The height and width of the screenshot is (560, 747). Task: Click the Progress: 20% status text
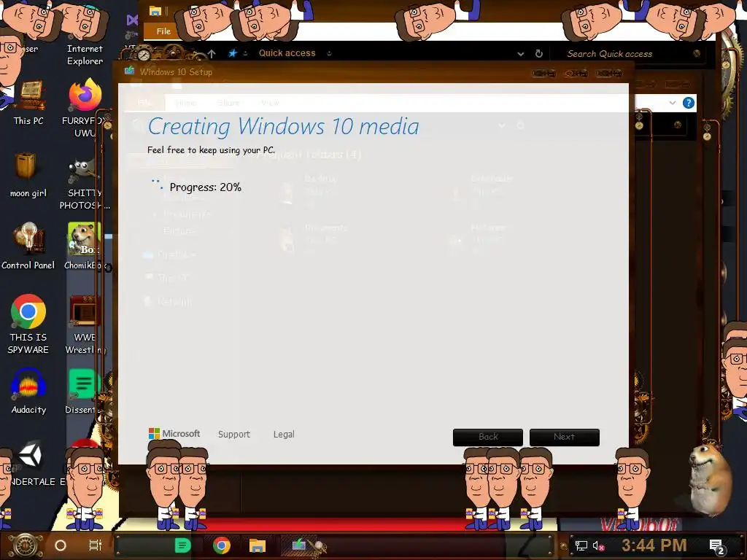click(205, 187)
